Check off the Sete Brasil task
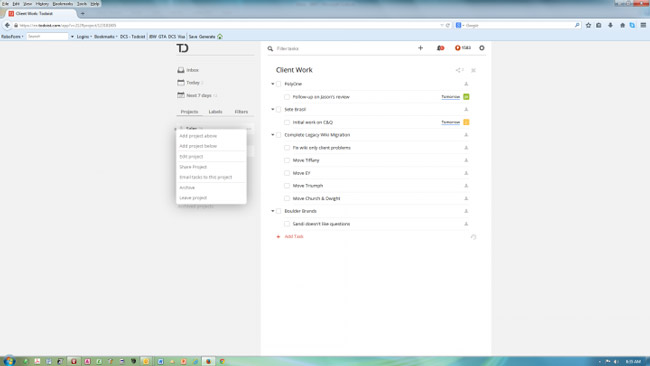Screen dimensions: 650x366 click(x=279, y=109)
